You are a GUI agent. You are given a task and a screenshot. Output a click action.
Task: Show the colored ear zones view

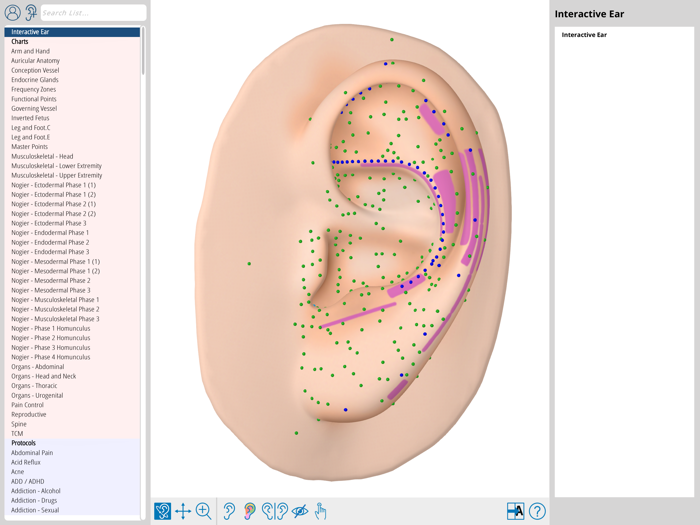click(x=249, y=511)
